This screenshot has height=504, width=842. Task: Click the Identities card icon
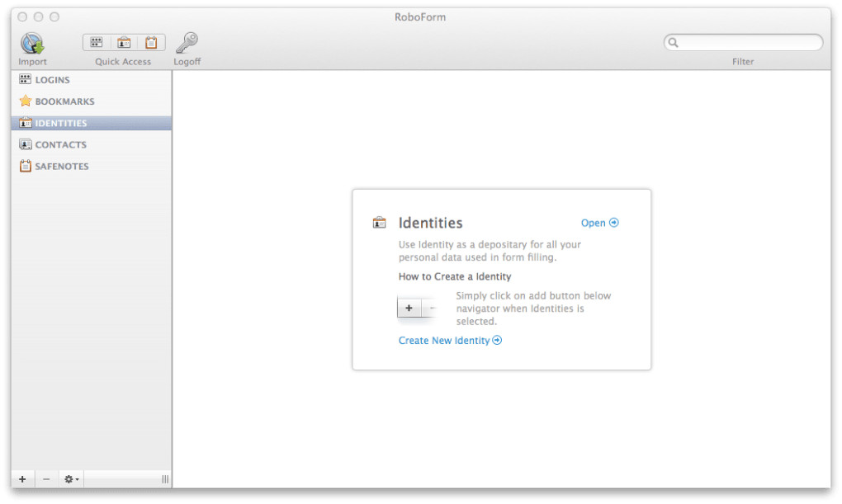pos(379,222)
